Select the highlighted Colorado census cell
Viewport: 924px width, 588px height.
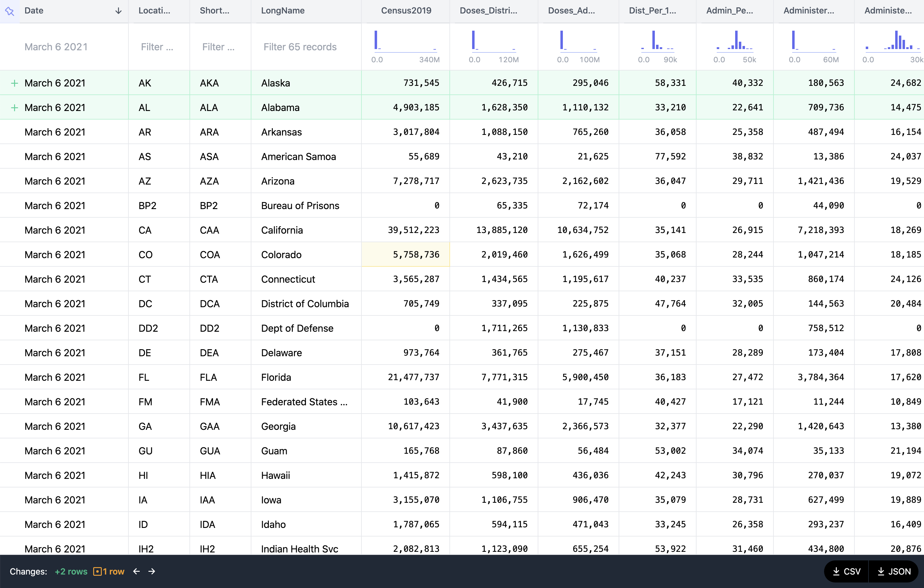tap(406, 254)
